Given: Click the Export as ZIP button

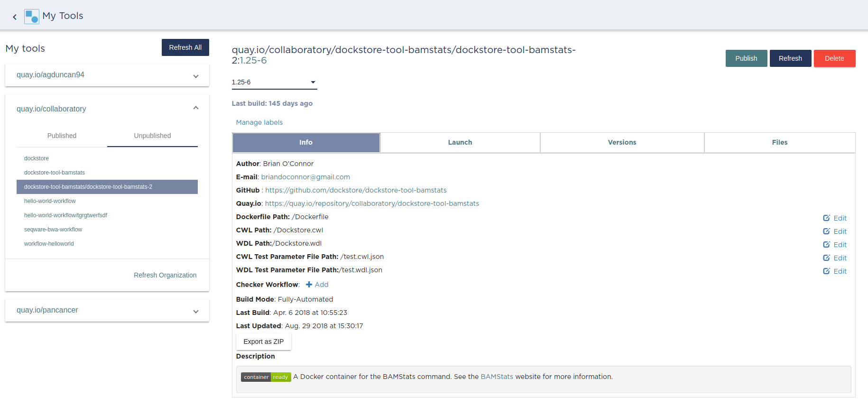Looking at the screenshot, I should coord(263,341).
